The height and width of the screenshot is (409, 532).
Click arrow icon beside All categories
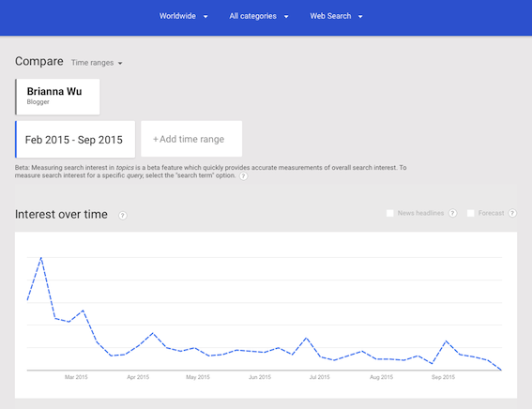pyautogui.click(x=286, y=17)
